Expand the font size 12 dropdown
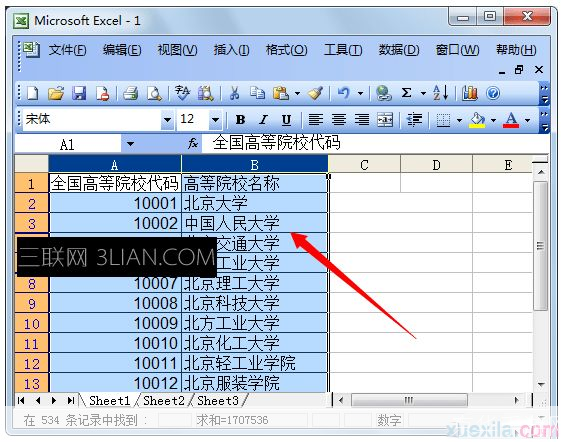 click(x=215, y=119)
